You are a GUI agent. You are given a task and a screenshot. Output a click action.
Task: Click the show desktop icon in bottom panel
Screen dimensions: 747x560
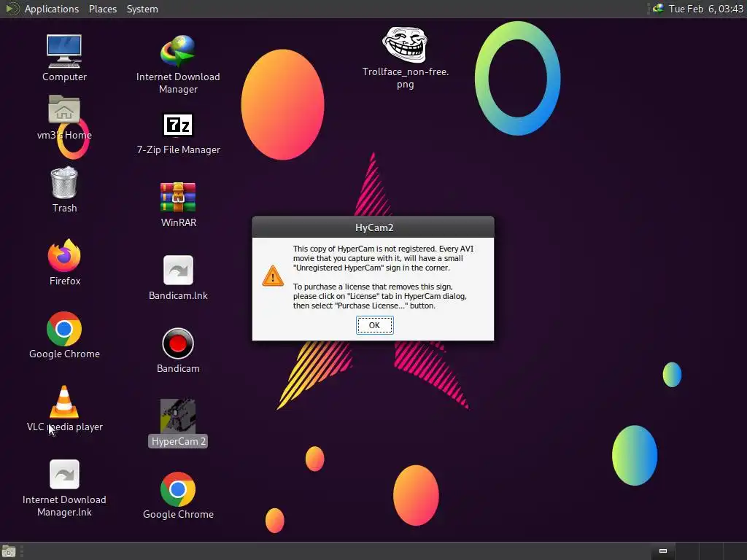[9, 551]
